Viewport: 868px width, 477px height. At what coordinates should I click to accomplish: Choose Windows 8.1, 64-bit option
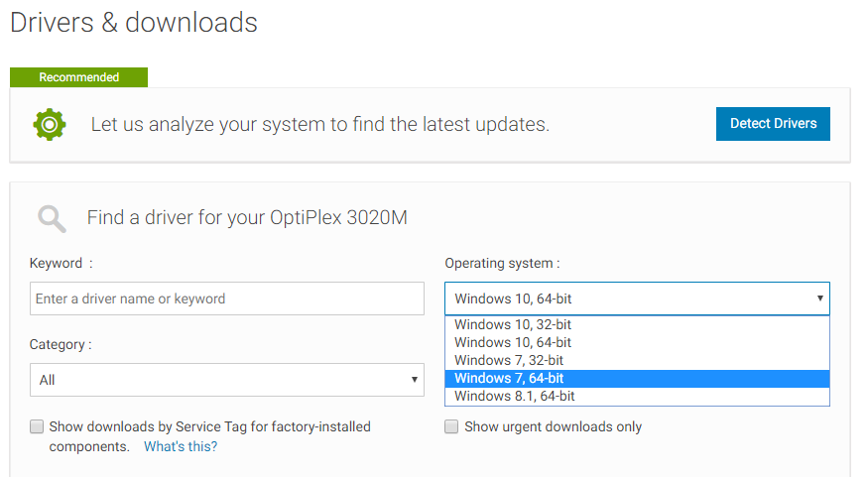click(x=637, y=397)
